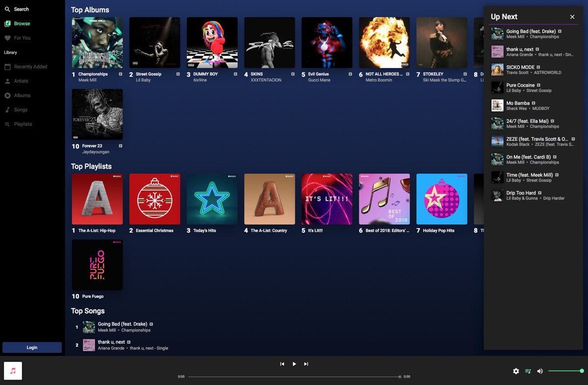Select Drip Too Hard in Up Next queue
588x385 pixels.
pos(533,195)
